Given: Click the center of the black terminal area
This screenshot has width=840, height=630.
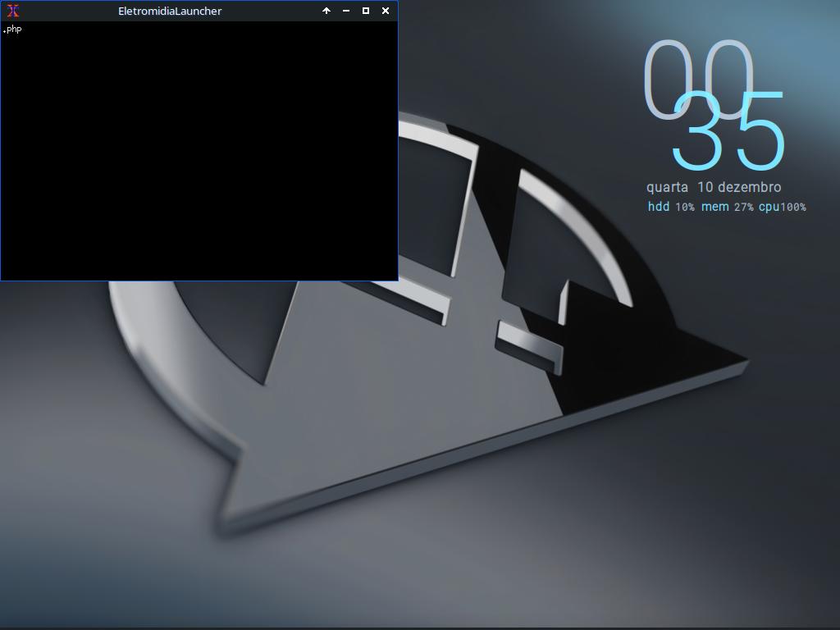Looking at the screenshot, I should [199, 151].
